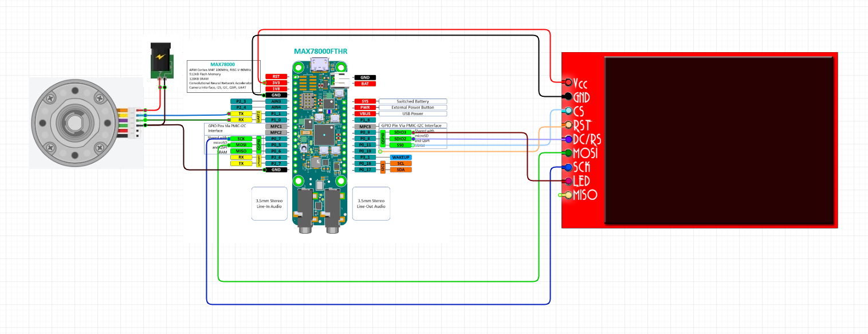This screenshot has width=868, height=334.
Task: Click the P2_3 pin label
Action: (241, 101)
